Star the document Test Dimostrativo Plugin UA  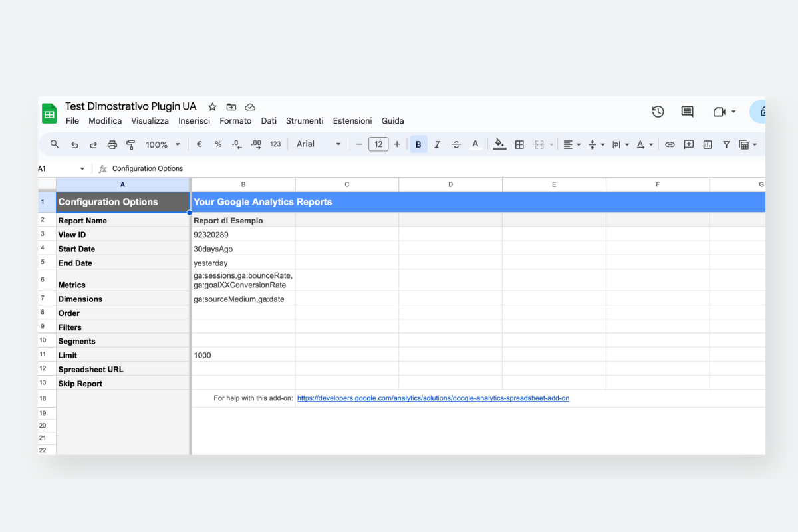[212, 107]
